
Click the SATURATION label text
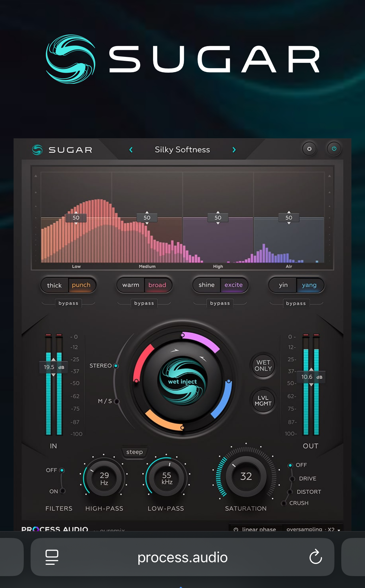(246, 508)
